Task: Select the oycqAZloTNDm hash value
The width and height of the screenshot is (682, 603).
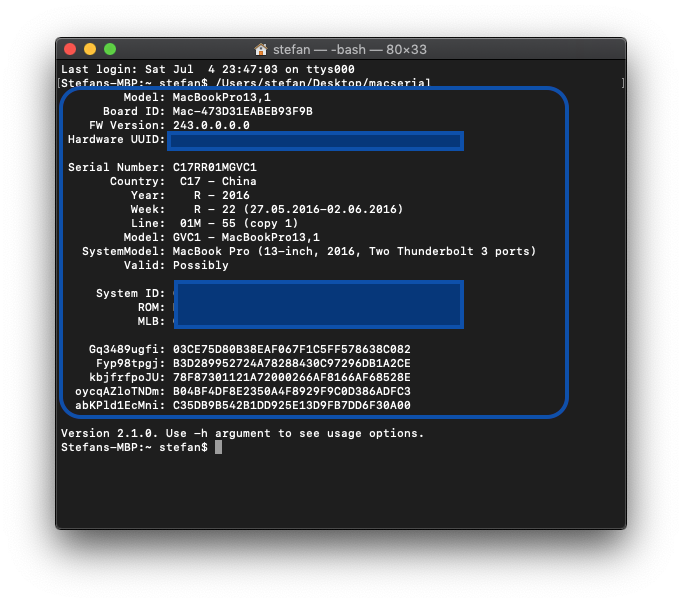Action: point(292,391)
